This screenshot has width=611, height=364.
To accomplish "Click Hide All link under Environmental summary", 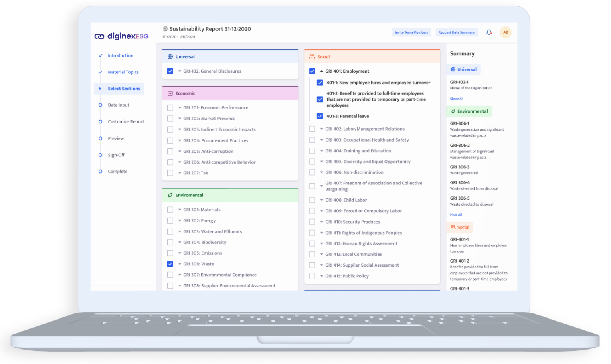I will pos(456,215).
